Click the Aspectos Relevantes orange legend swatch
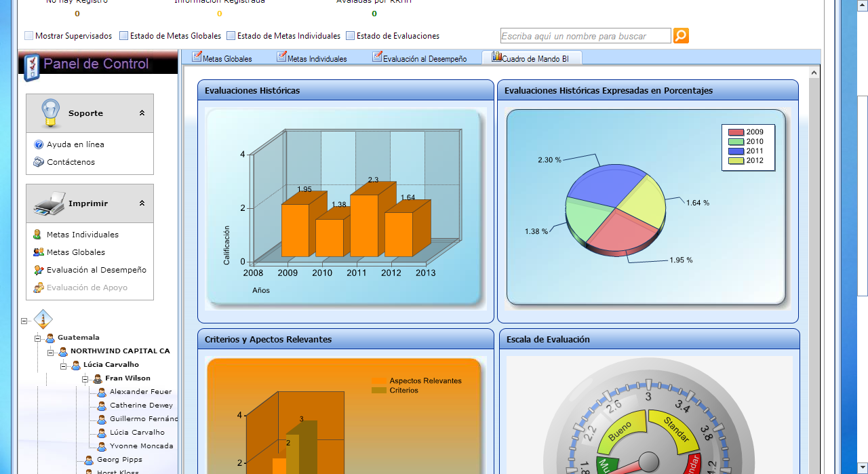This screenshot has height=474, width=868. 379,381
